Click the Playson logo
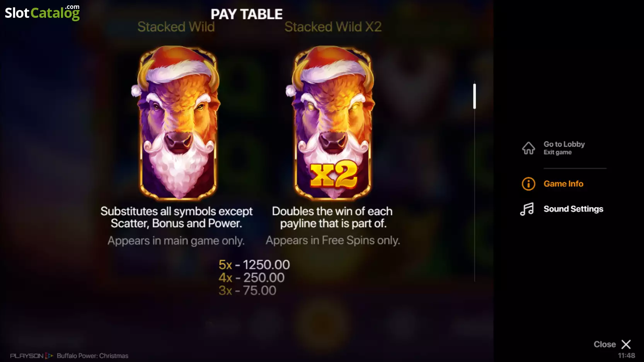This screenshot has width=644, height=362. [31, 356]
